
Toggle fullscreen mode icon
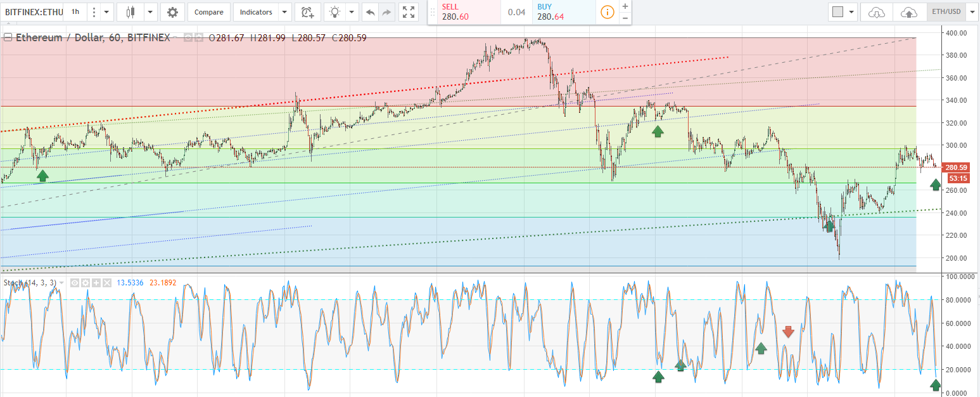pos(409,11)
